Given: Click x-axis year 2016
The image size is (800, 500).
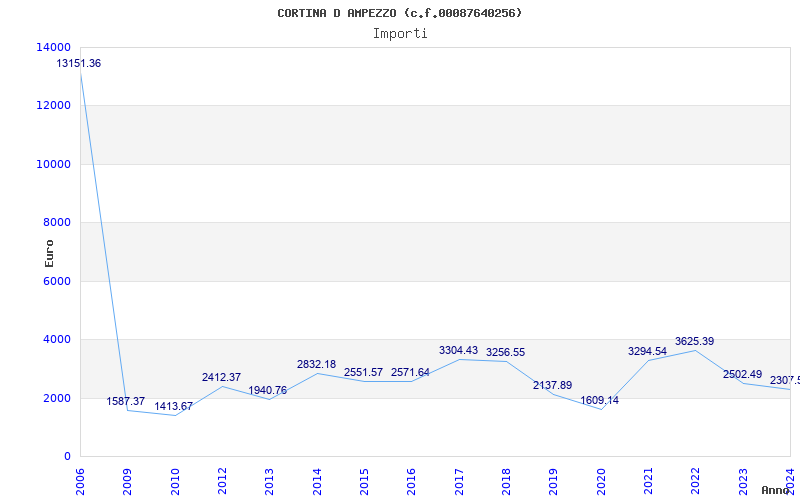Looking at the screenshot, I should [x=411, y=482].
